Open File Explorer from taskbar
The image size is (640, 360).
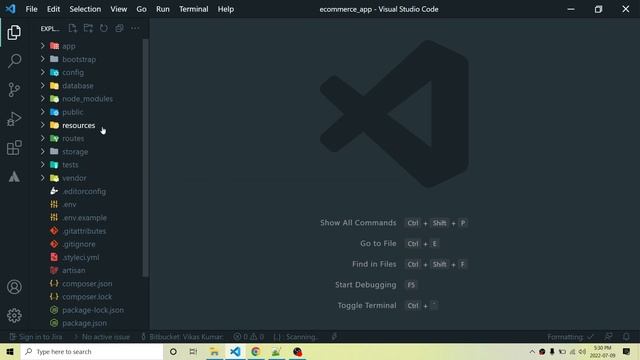(214, 351)
